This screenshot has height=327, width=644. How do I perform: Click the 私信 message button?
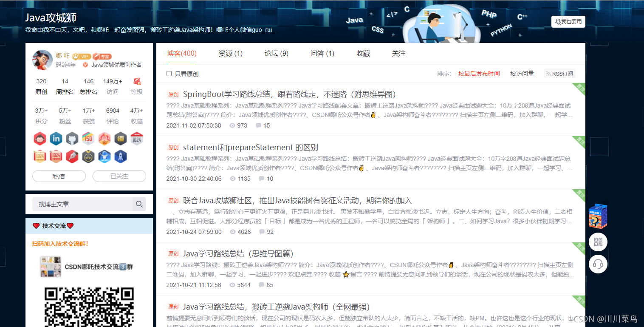coord(59,176)
